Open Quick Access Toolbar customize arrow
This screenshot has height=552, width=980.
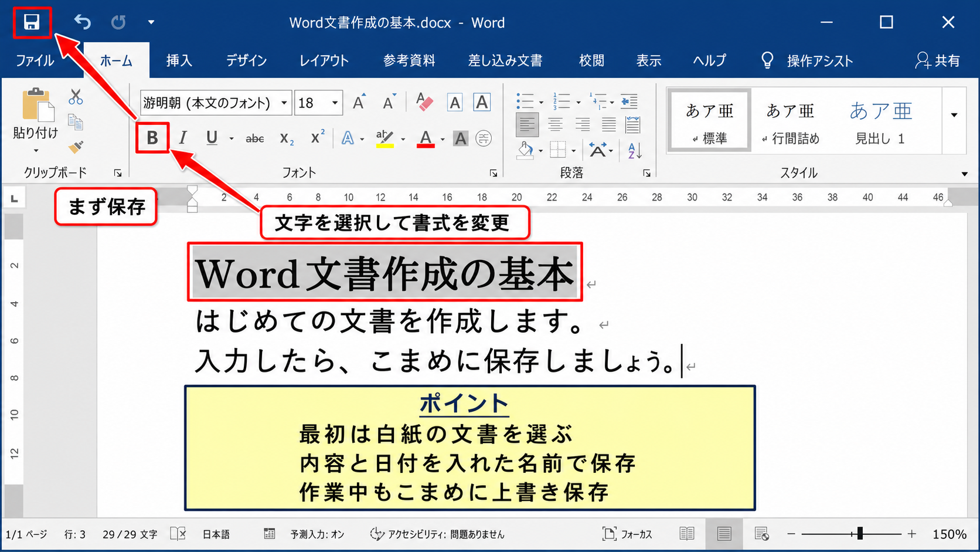point(151,22)
